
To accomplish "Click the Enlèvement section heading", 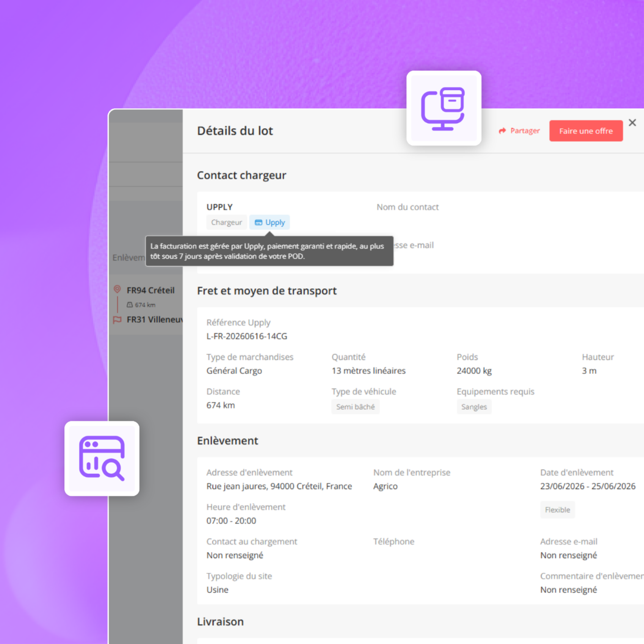I will coord(227,441).
